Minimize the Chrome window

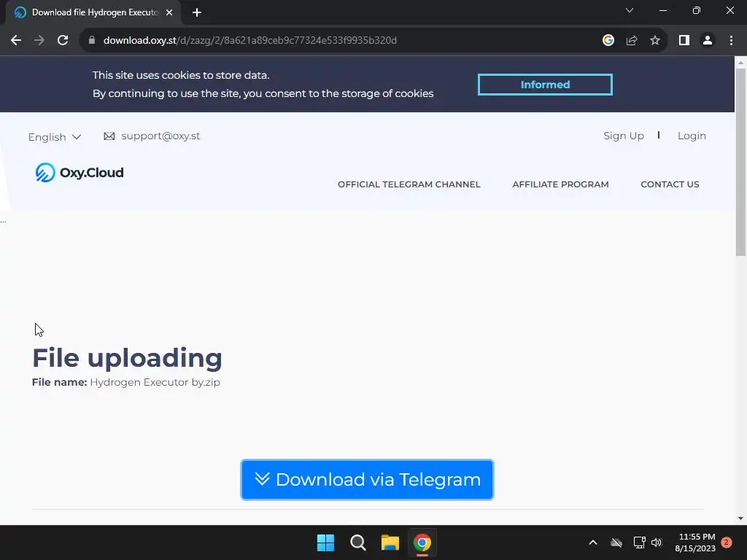pyautogui.click(x=663, y=10)
